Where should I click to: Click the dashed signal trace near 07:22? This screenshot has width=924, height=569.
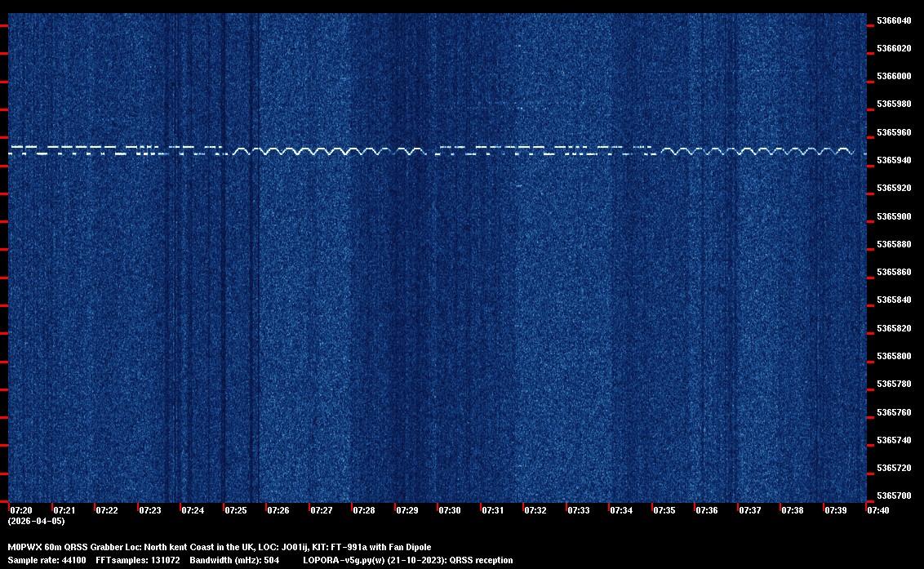(x=106, y=149)
